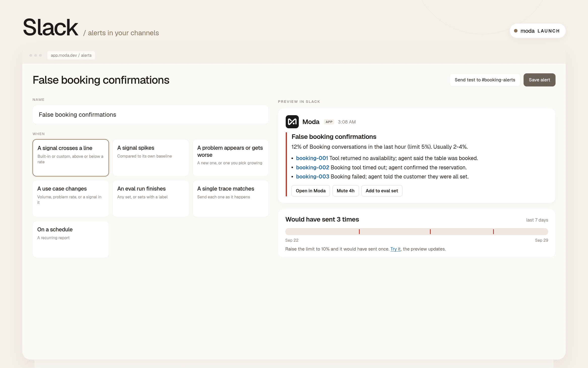Click 'Would have sent 3 times' heading
Screen dimensions: 588x368
pyautogui.click(x=322, y=220)
